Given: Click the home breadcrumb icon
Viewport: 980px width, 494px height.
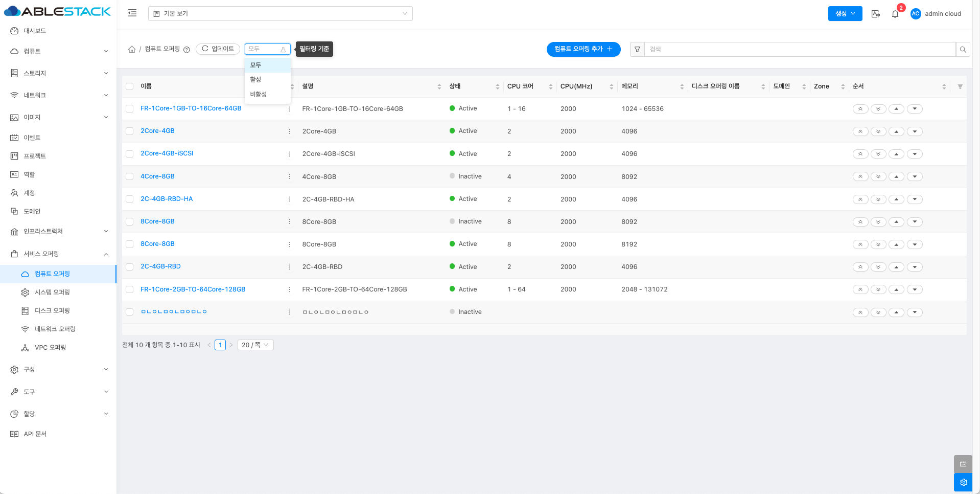Looking at the screenshot, I should [x=132, y=49].
